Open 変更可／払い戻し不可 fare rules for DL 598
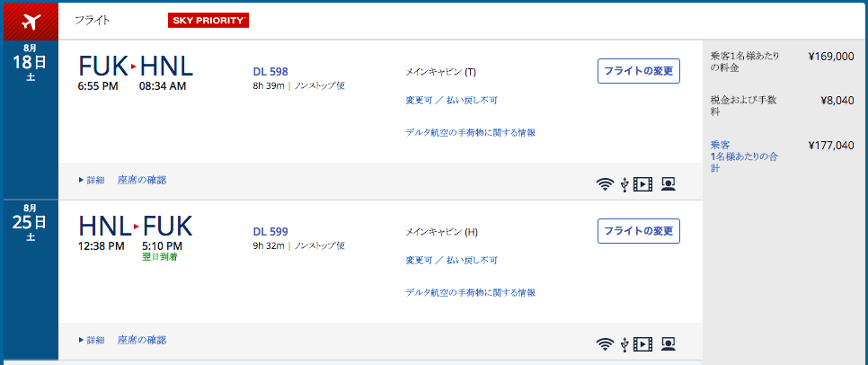 click(x=452, y=101)
